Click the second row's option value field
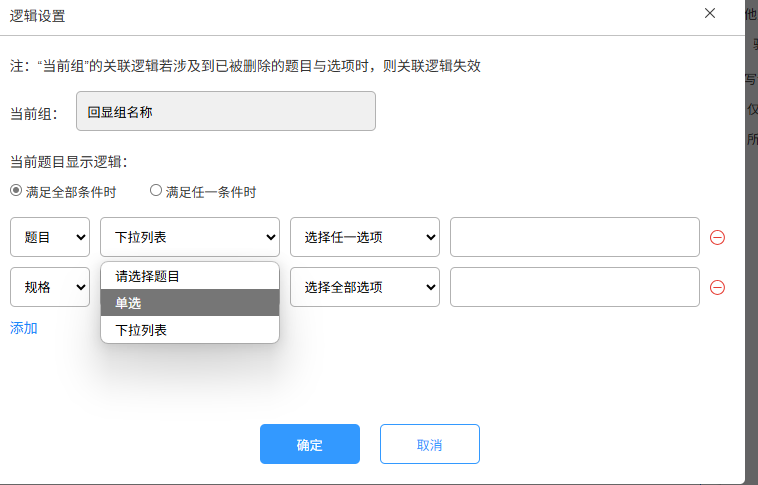Viewport: 758px width, 485px height. pos(574,287)
